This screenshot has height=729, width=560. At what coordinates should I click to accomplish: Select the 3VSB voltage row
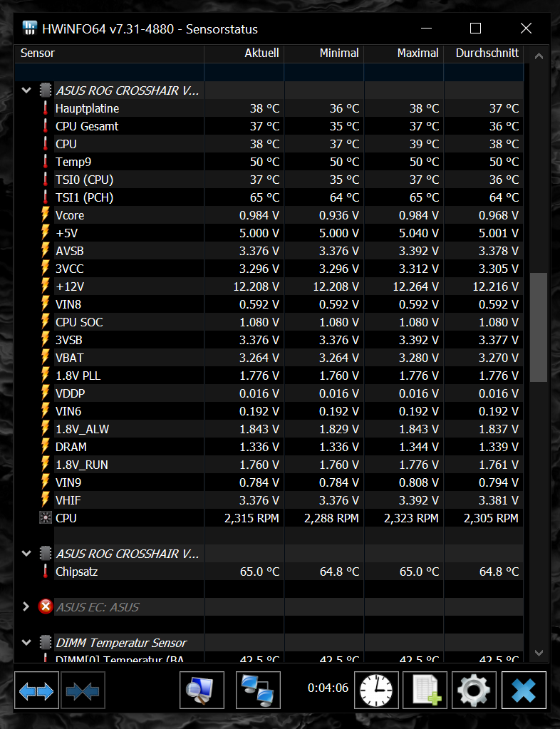point(269,340)
